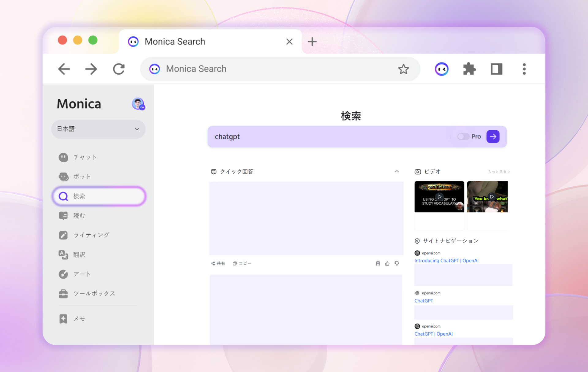This screenshot has width=588, height=372.
Task: Collapse the クイック回答 section
Action: click(397, 172)
